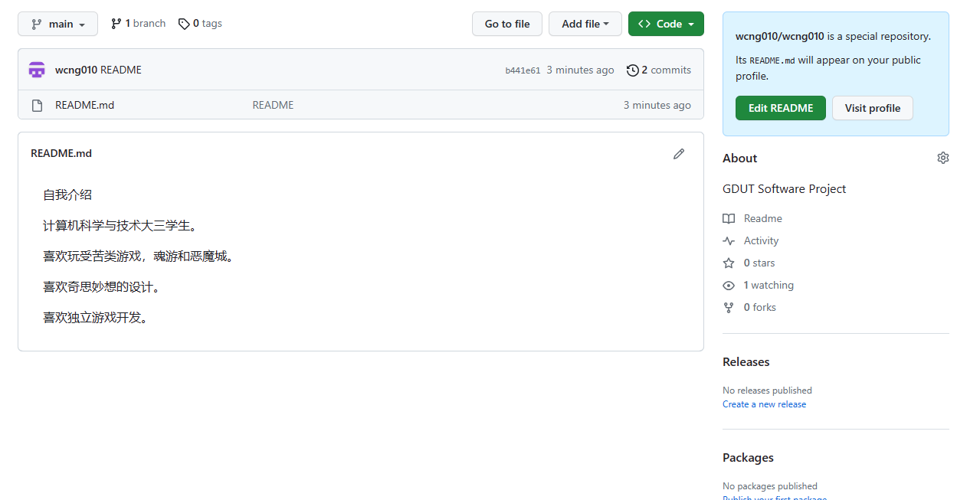This screenshot has height=500, width=980.
Task: Click the commit history clock icon
Action: coord(632,70)
